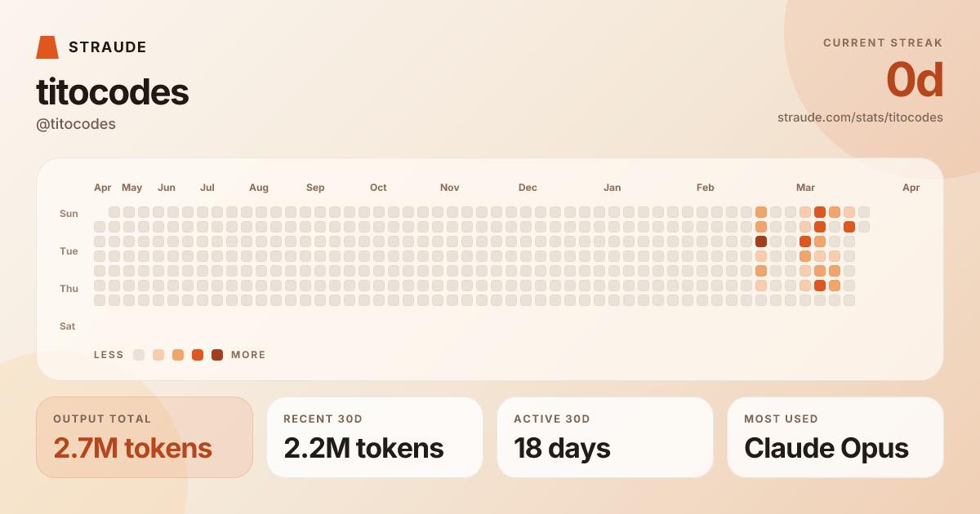Click the Active 30D 18 days card

[605, 437]
